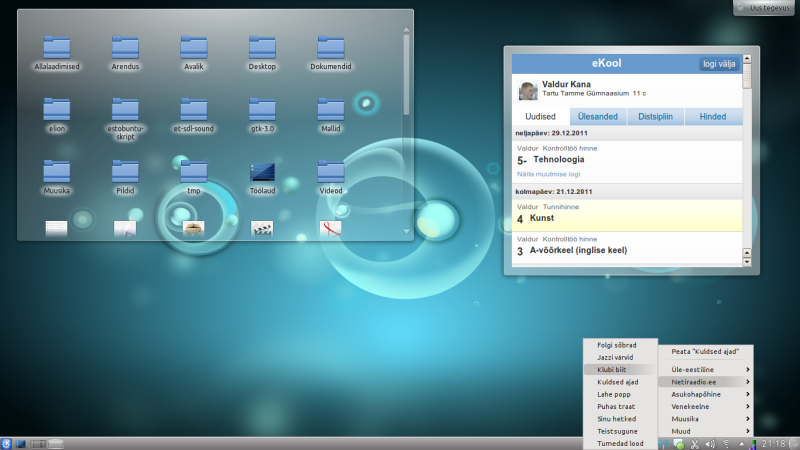Expand the Asukohapõhine submenu
This screenshot has height=450, width=800.
[705, 394]
